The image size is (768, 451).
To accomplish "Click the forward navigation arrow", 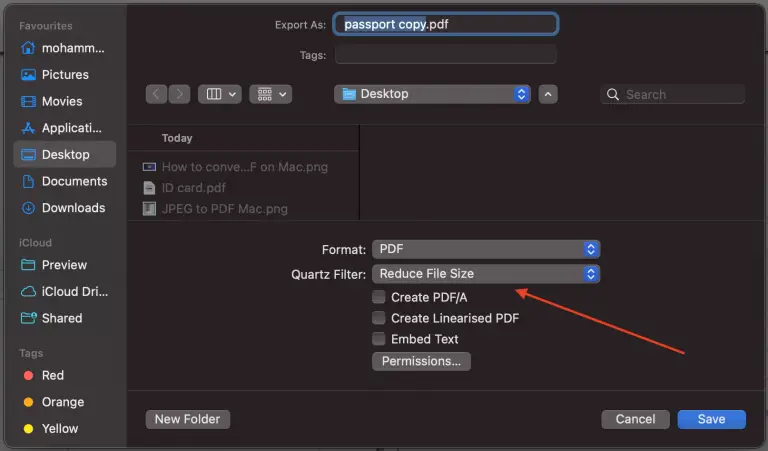I will tap(179, 94).
